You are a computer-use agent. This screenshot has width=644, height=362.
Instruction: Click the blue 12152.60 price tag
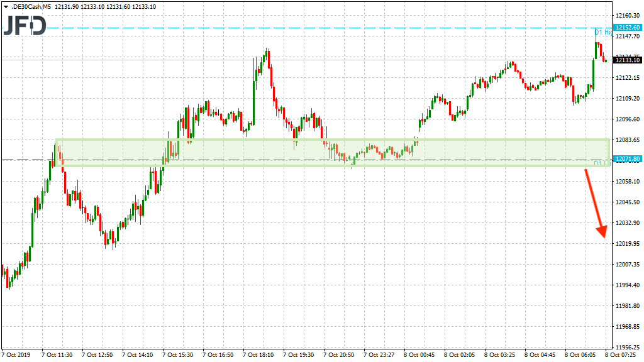click(627, 28)
